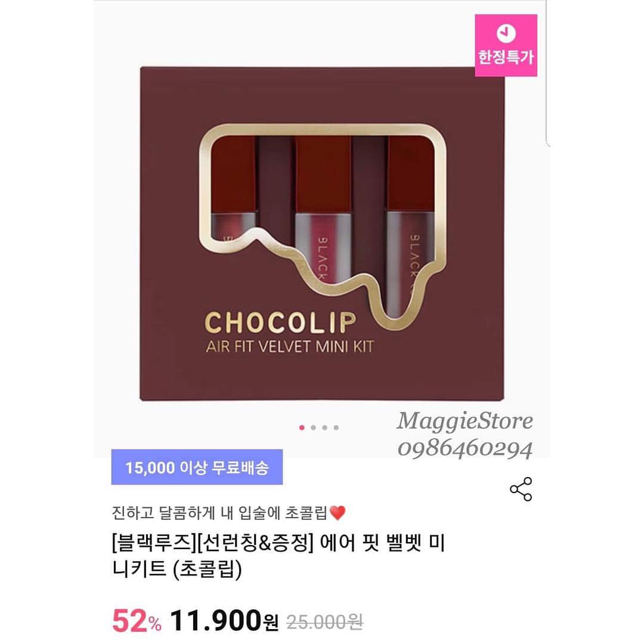Open the 에어 핏 벨벳 미니키트 product title

tap(279, 556)
